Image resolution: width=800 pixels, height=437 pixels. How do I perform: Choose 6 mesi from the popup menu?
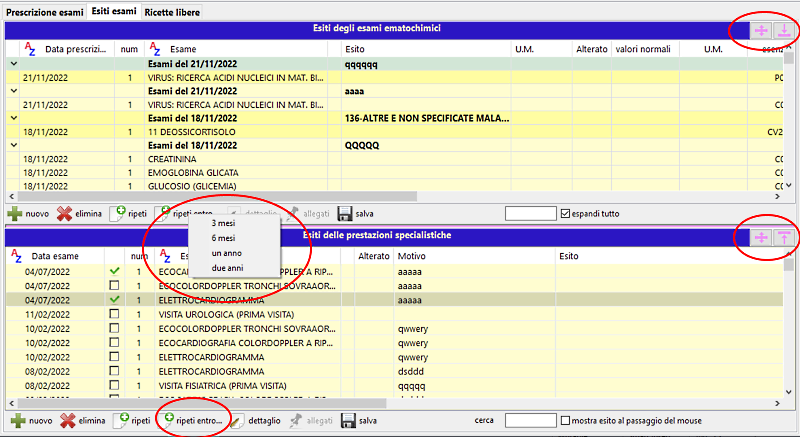click(x=223, y=238)
